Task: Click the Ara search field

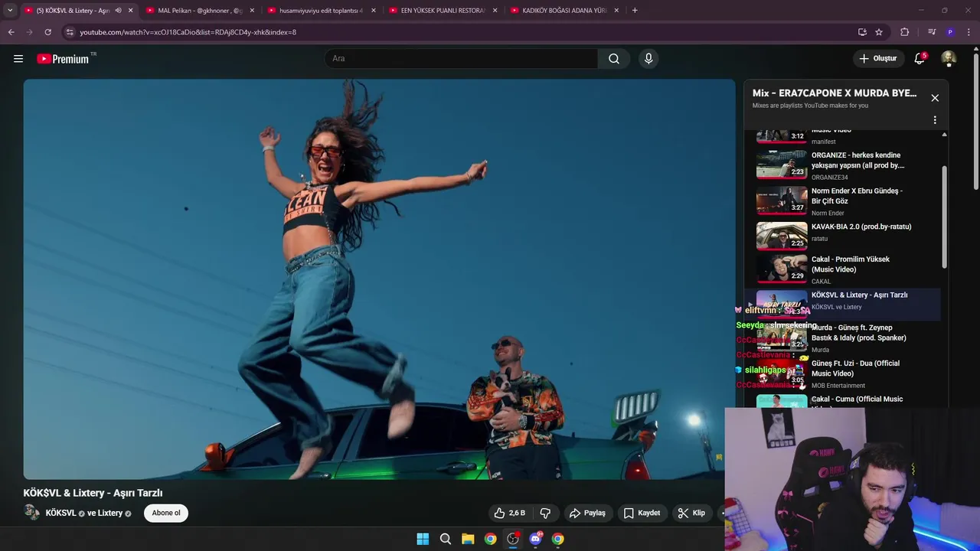Action: click(462, 58)
